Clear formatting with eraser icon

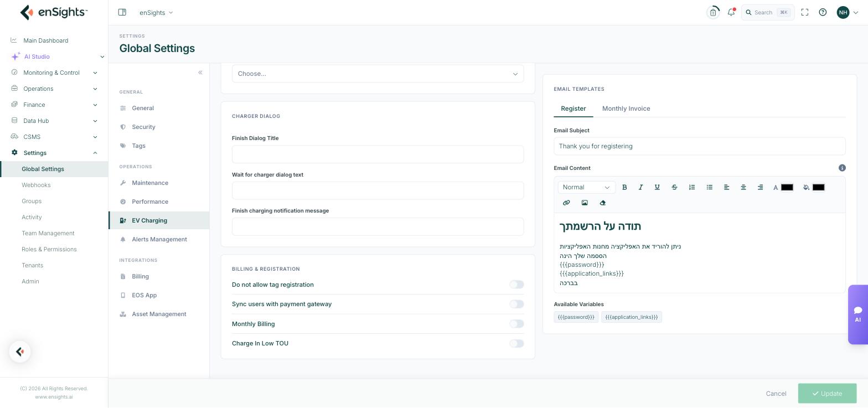tap(603, 203)
